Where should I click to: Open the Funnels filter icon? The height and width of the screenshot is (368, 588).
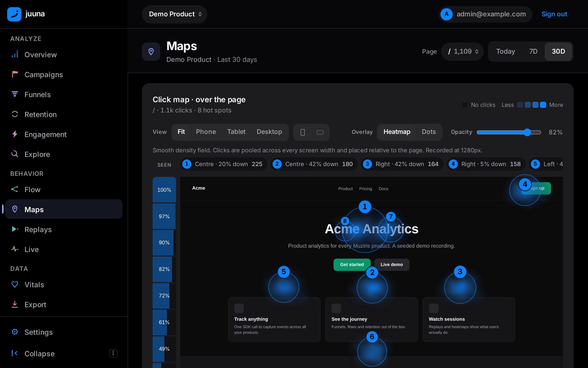[15, 94]
